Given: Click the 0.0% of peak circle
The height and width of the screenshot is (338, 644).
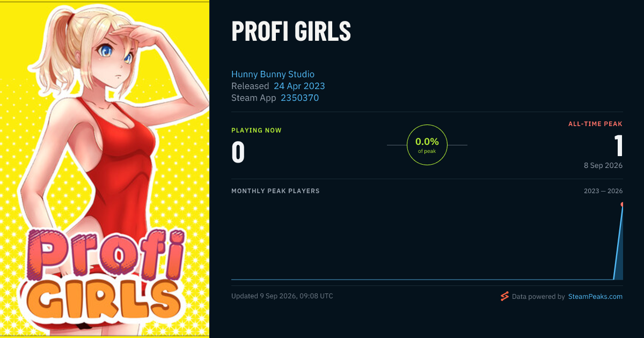Looking at the screenshot, I should click(x=427, y=145).
